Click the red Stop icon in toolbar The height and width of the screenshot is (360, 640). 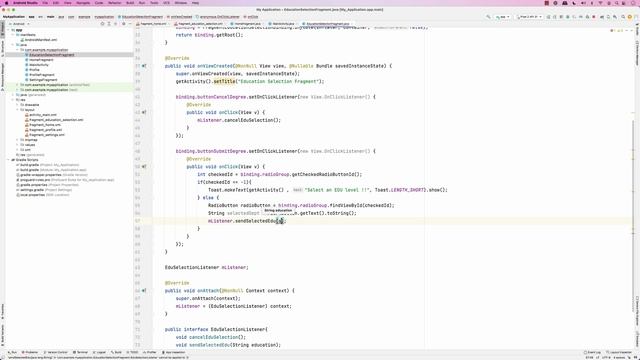click(x=594, y=17)
